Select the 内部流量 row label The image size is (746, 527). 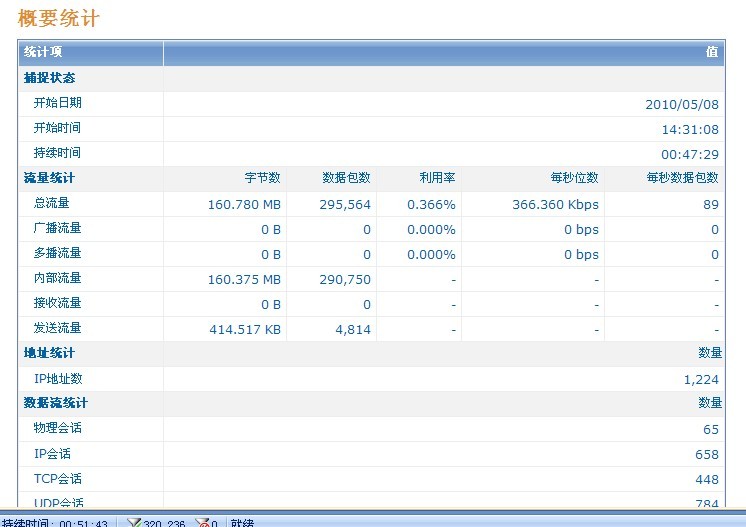58,278
